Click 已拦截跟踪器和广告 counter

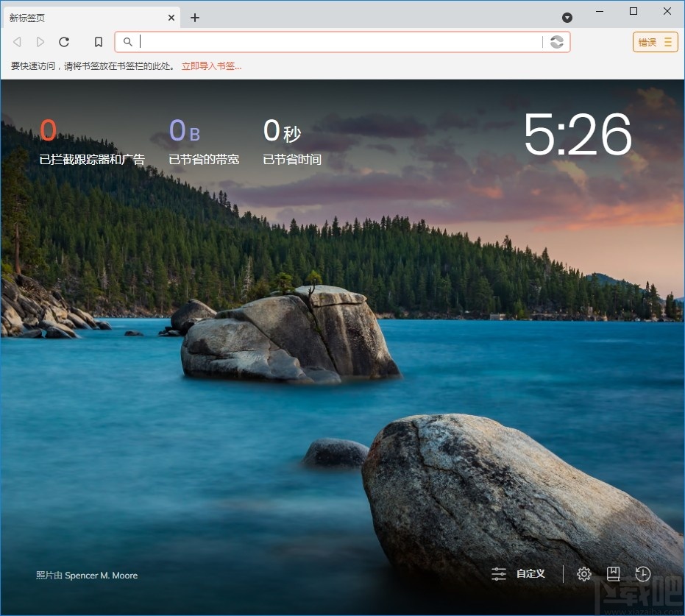coord(92,141)
